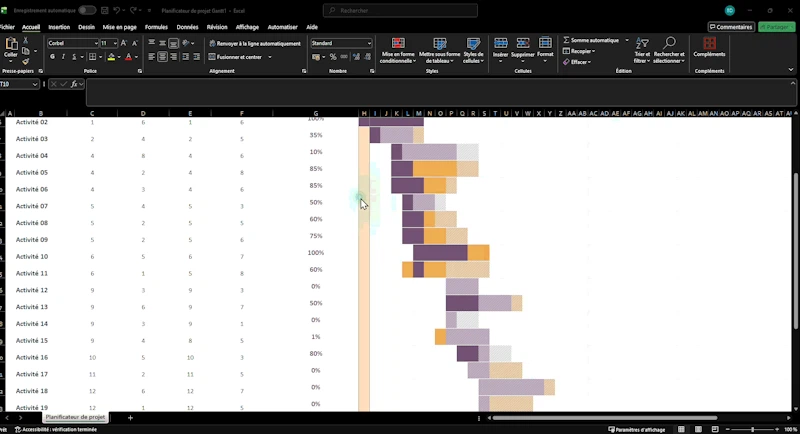The image size is (800, 434).
Task: Apply percent style format
Action: tap(333, 57)
